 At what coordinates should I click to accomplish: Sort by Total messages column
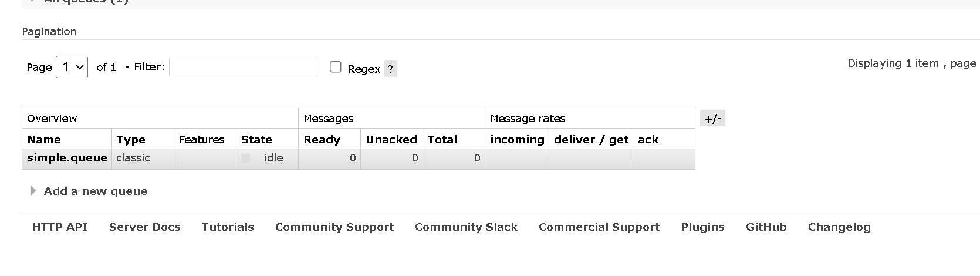point(442,139)
